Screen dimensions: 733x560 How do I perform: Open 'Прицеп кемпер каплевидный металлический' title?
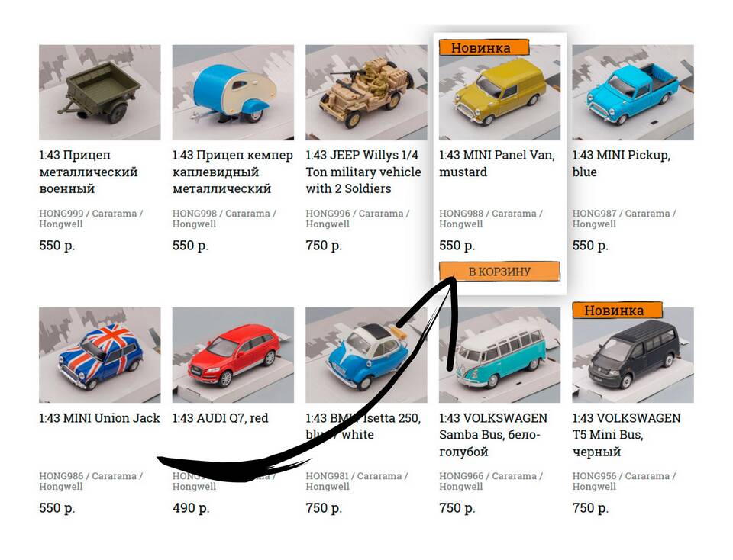(232, 172)
